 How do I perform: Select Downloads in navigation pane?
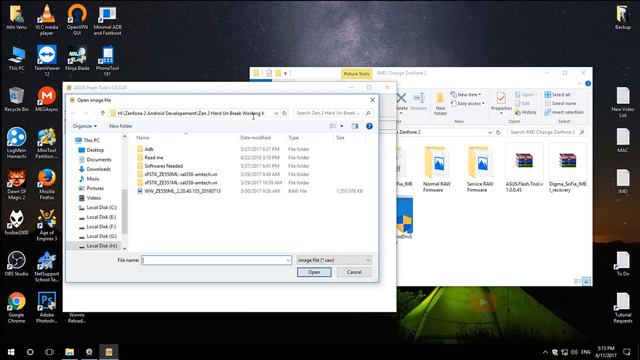94,169
